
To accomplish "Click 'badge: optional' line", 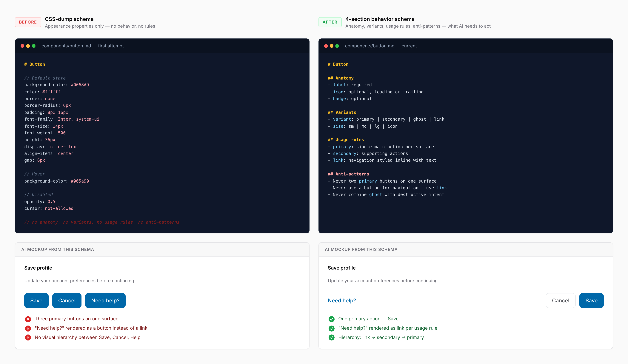I will [350, 99].
